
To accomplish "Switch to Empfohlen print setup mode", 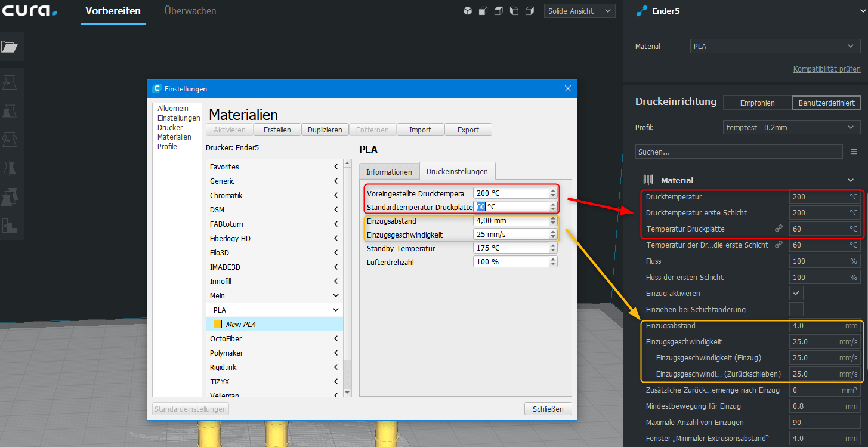I will [757, 103].
